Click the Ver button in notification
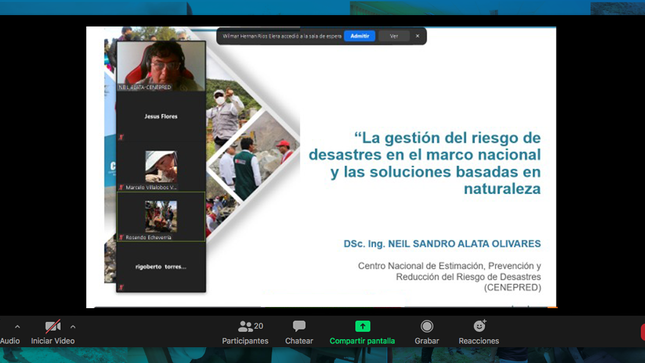This screenshot has width=645, height=363. coord(394,36)
